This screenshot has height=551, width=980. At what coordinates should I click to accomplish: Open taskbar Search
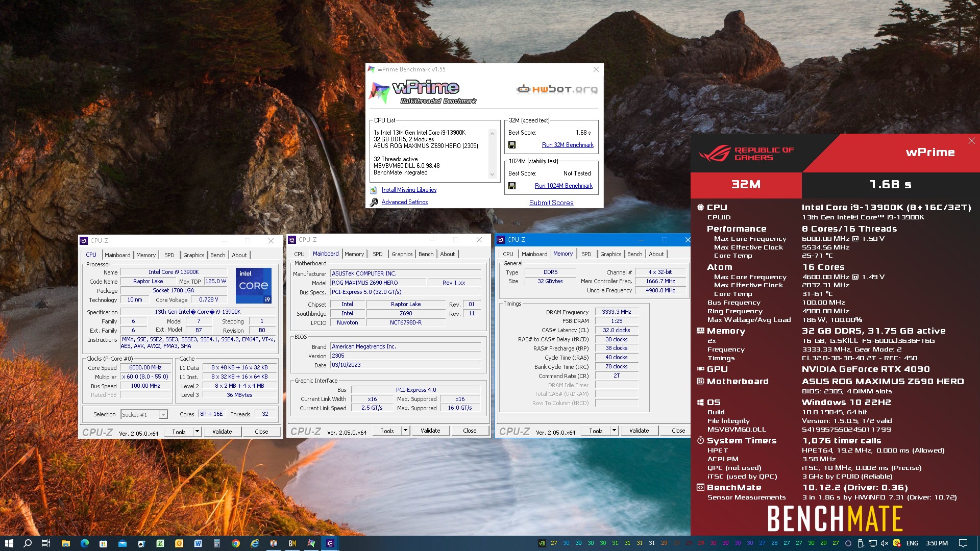point(28,543)
